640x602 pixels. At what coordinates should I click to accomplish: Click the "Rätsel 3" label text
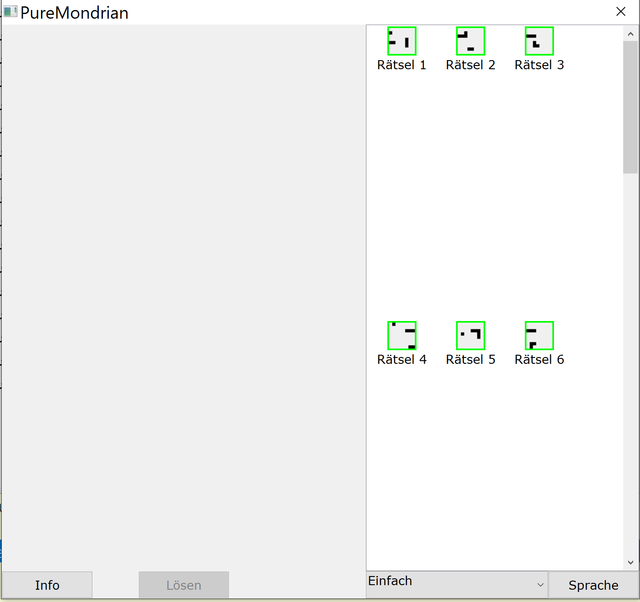[x=539, y=65]
